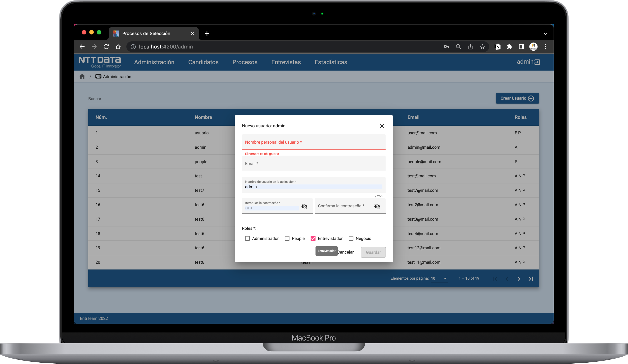Show the password in the Introduce la contraseña field
The width and height of the screenshot is (628, 364).
304,206
